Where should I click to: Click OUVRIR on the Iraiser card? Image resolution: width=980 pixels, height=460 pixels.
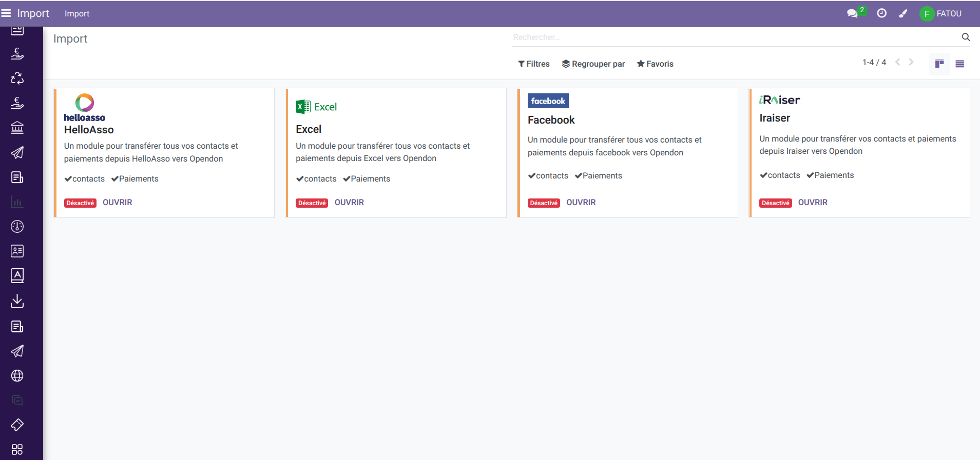(813, 203)
